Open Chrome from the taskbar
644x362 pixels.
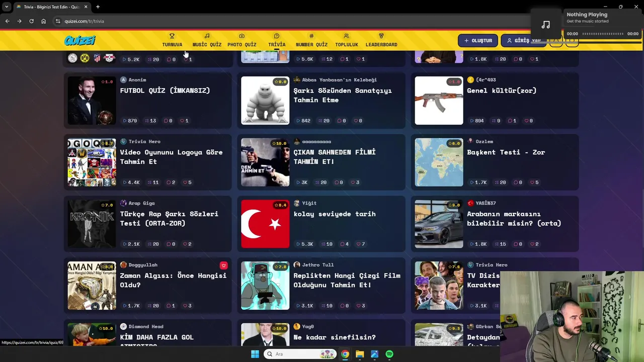coord(345,354)
